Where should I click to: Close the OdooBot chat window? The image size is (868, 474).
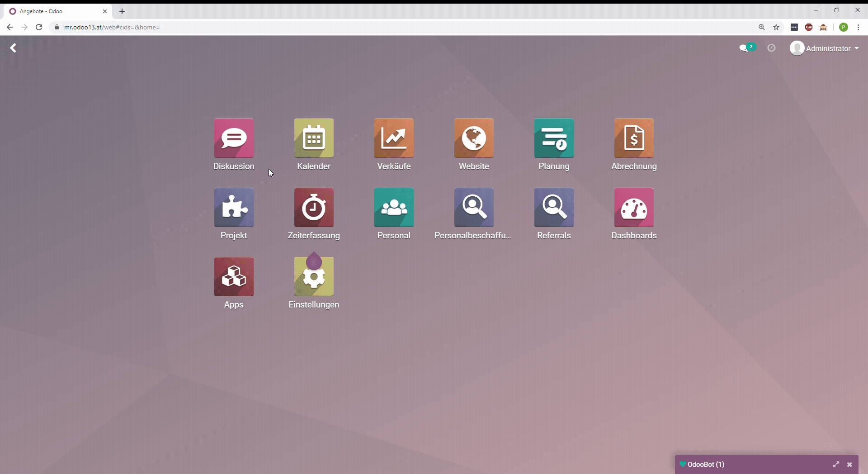point(849,465)
